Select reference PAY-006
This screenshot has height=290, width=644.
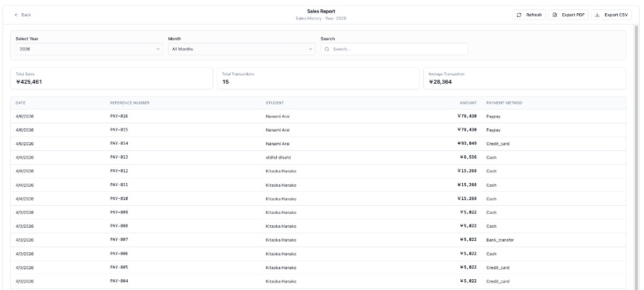[119, 254]
